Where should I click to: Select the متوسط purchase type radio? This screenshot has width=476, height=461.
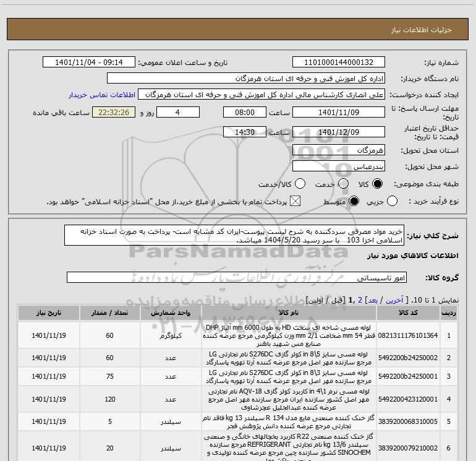click(354, 201)
